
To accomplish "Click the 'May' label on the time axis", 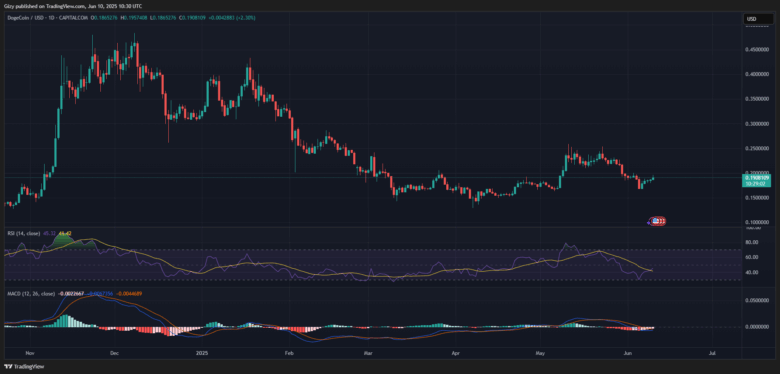I will click(x=541, y=353).
